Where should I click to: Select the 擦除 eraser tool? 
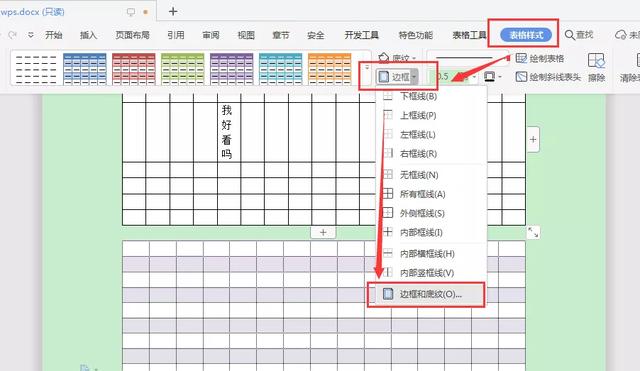coord(596,67)
